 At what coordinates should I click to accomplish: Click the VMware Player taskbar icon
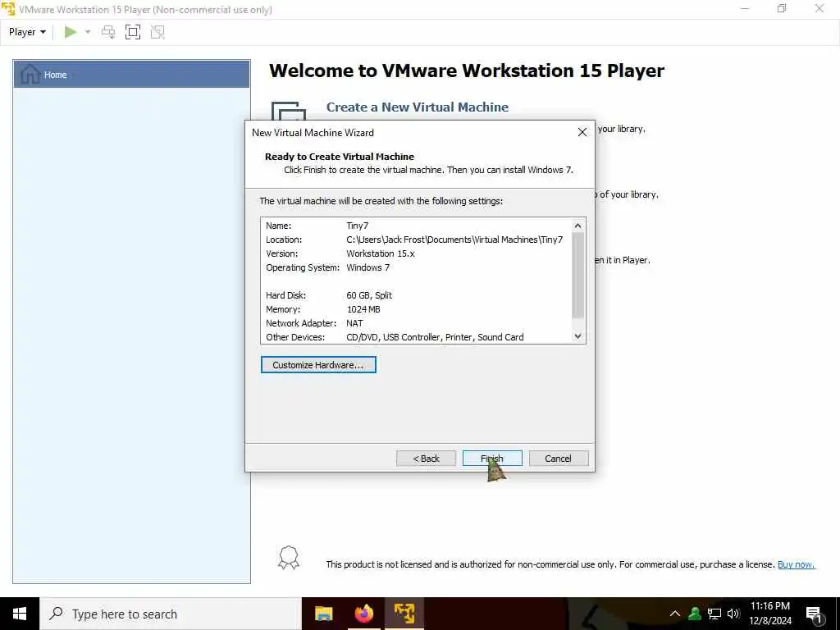tap(404, 614)
